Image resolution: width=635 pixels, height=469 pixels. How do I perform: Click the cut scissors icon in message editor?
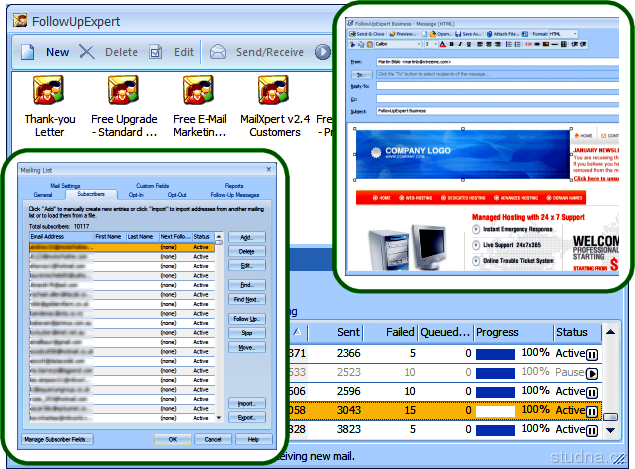pyautogui.click(x=352, y=44)
